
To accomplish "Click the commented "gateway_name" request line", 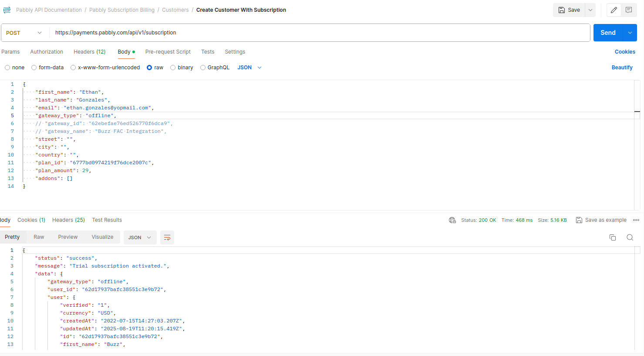I will pyautogui.click(x=101, y=131).
